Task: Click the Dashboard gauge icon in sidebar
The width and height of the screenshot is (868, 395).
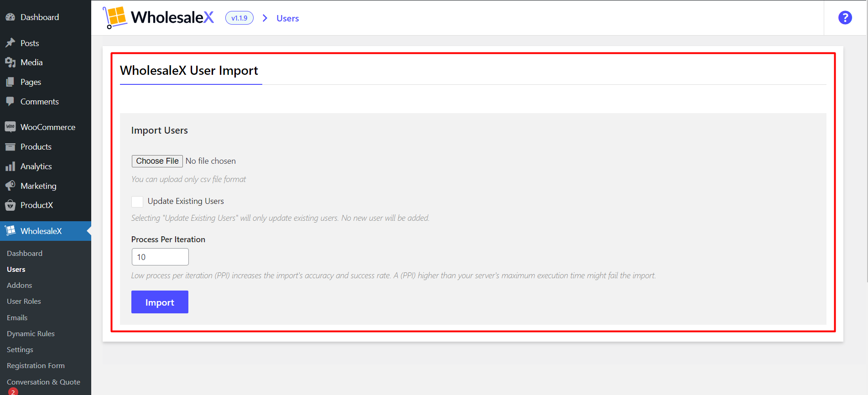Action: (10, 17)
